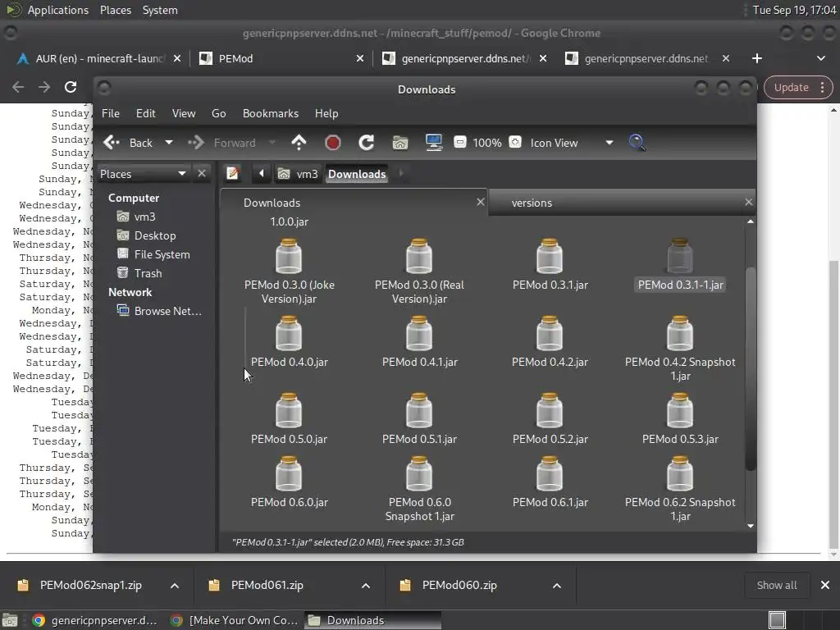This screenshot has height=630, width=840.
Task: Open the file search magnifier
Action: coord(637,143)
